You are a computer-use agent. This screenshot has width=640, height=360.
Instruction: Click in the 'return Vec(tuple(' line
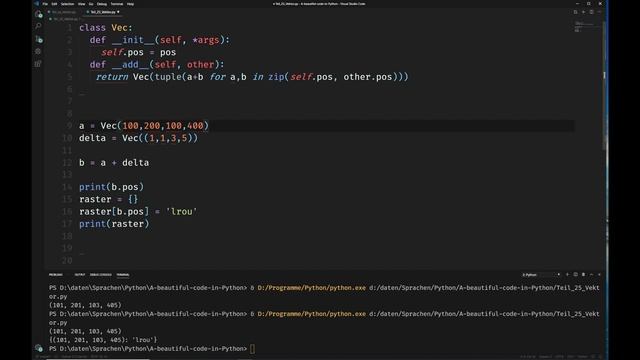click(x=252, y=77)
